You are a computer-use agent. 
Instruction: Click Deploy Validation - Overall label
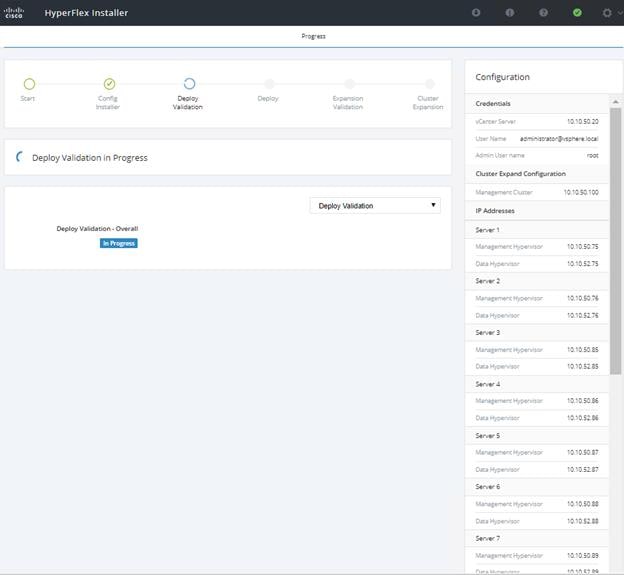[x=97, y=229]
